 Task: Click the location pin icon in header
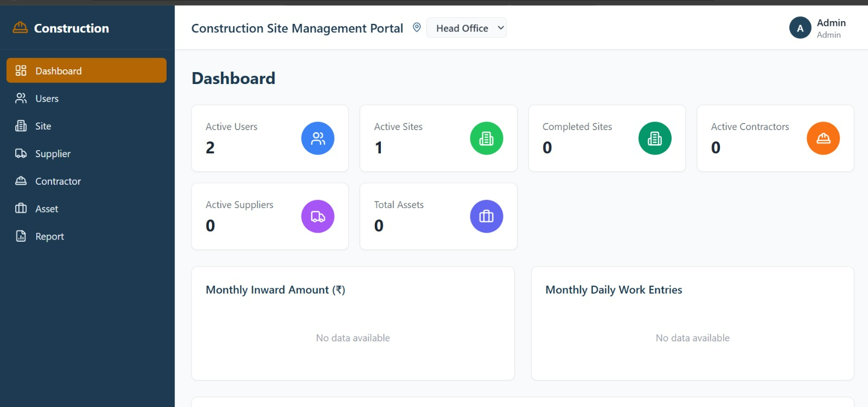[417, 27]
